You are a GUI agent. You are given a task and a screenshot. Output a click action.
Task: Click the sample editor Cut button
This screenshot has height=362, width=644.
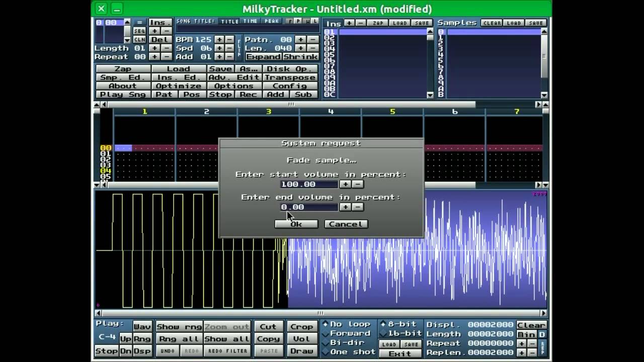(268, 327)
